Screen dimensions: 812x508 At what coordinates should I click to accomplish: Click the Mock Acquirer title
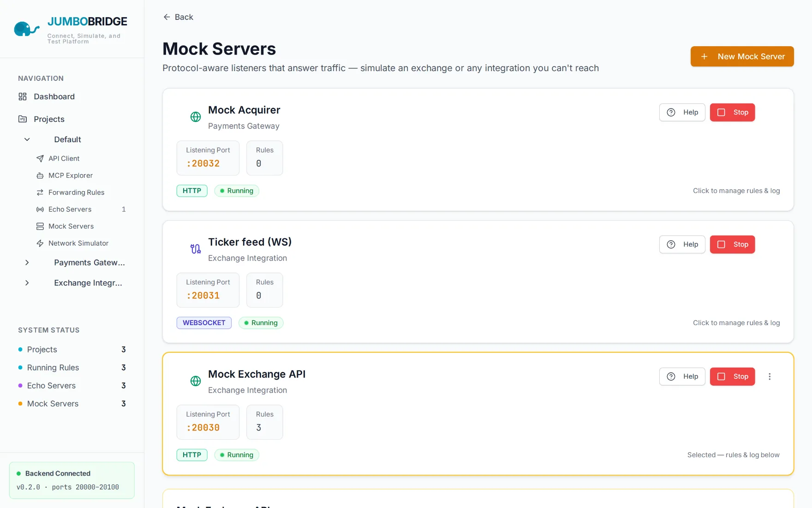pos(244,110)
